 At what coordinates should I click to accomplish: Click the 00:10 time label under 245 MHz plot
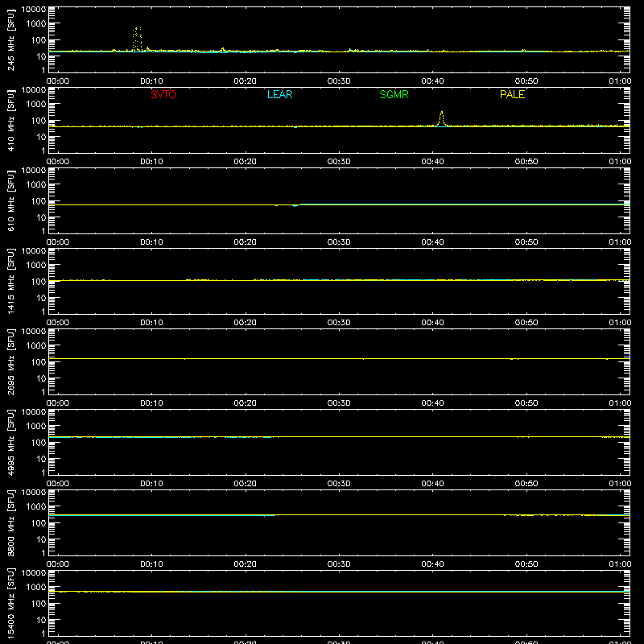pos(151,81)
